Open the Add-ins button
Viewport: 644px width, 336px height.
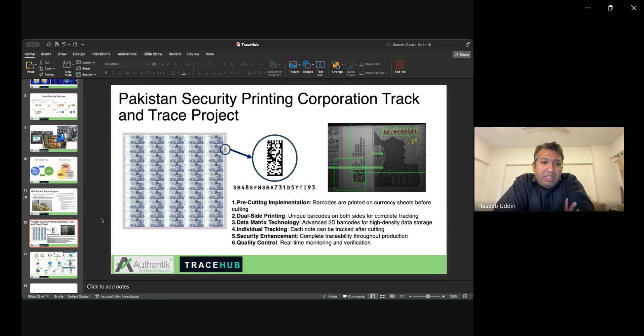400,67
